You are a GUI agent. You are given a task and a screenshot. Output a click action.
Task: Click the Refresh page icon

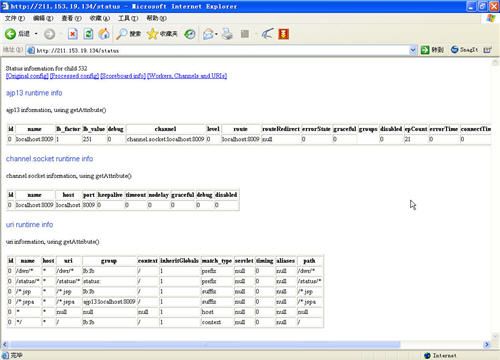[x=88, y=34]
